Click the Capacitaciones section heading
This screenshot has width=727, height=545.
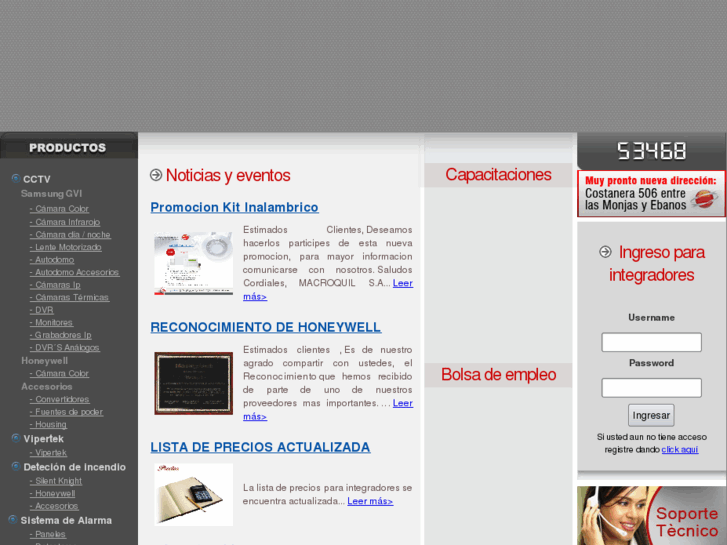click(x=498, y=175)
